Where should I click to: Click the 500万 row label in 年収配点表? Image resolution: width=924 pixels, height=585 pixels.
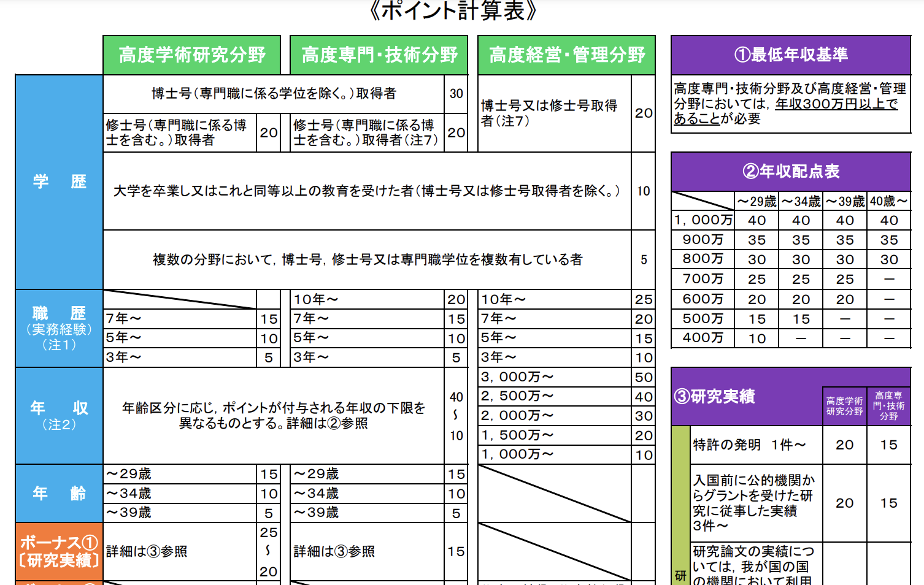click(x=703, y=319)
